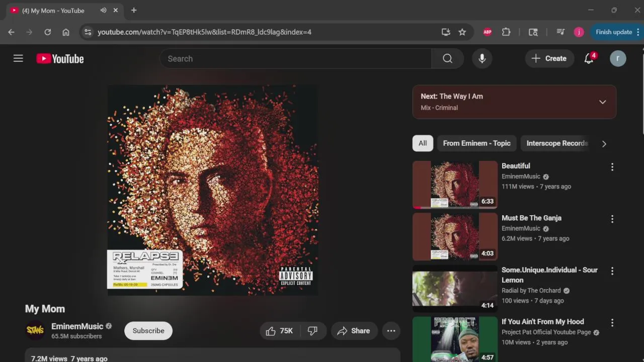Click Beautiful video thumbnail
The height and width of the screenshot is (362, 644).
point(455,185)
